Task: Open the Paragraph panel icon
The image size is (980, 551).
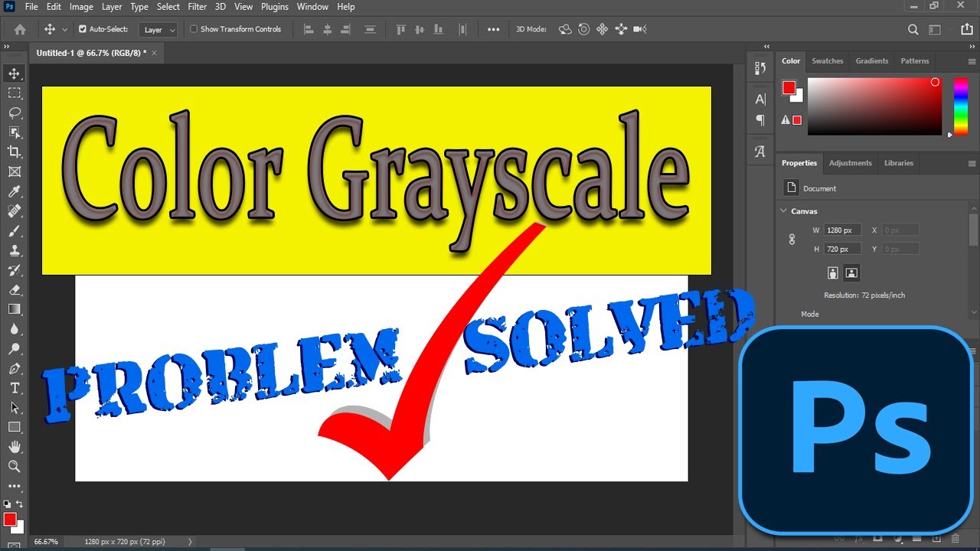Action: (760, 120)
